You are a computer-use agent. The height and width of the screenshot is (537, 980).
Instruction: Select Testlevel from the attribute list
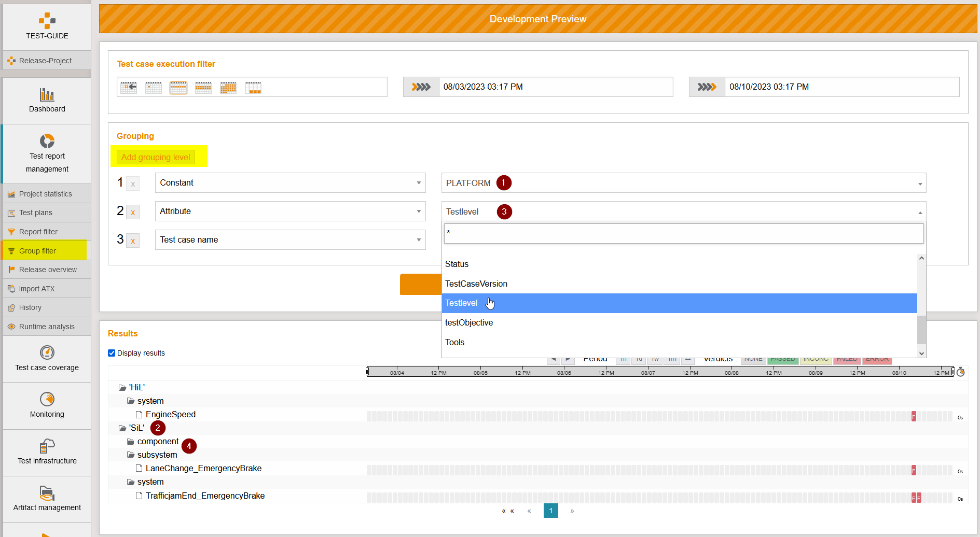[571, 303]
